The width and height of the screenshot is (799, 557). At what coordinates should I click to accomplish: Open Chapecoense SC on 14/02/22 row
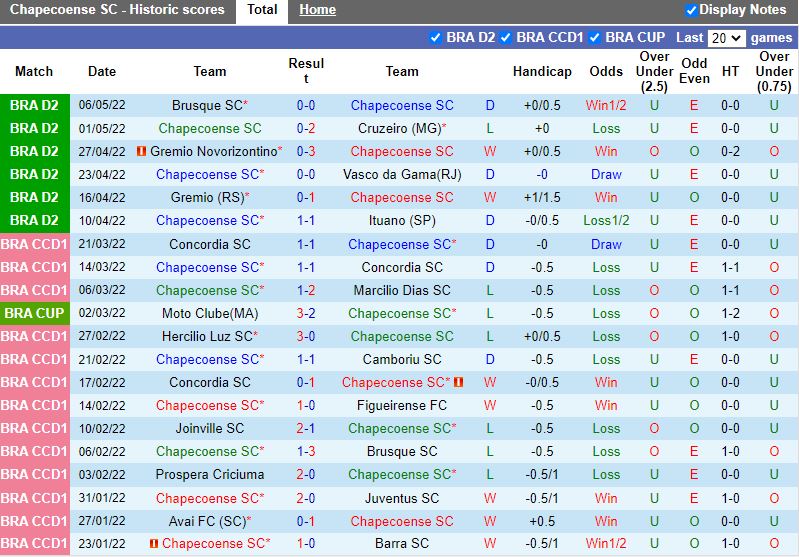click(x=210, y=406)
